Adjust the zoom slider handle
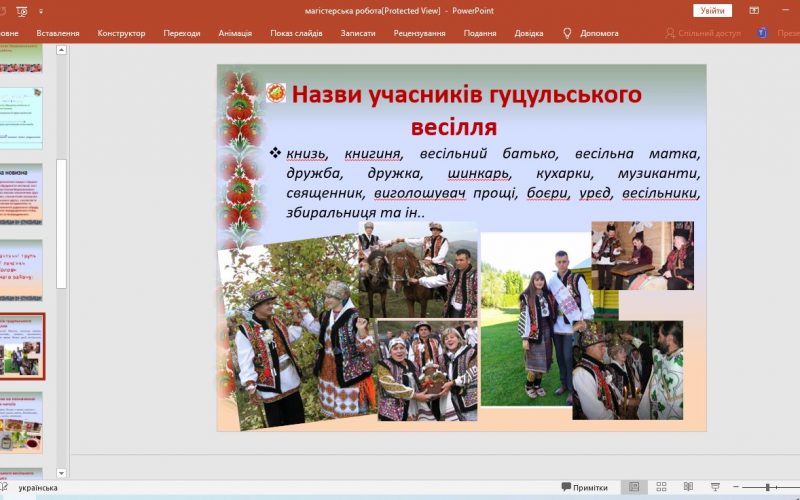 click(768, 487)
